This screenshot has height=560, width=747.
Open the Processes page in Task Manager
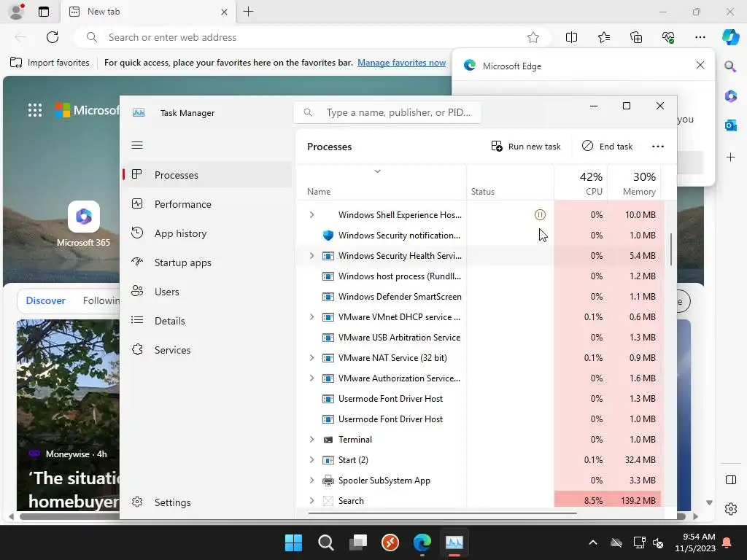(x=208, y=175)
